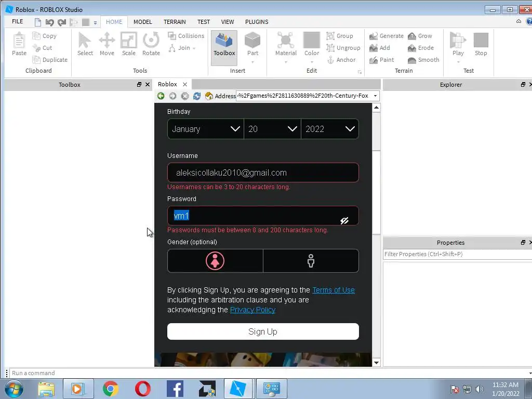Click the Sign Up button
The width and height of the screenshot is (532, 399).
click(x=263, y=331)
